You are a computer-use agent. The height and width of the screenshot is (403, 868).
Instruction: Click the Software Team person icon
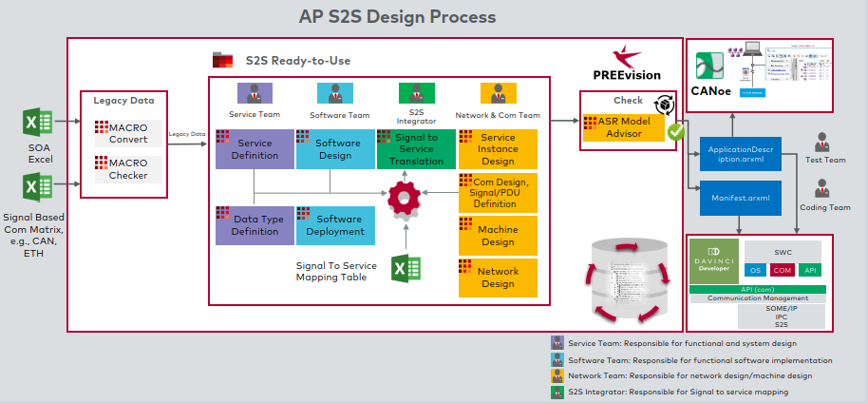pos(335,93)
